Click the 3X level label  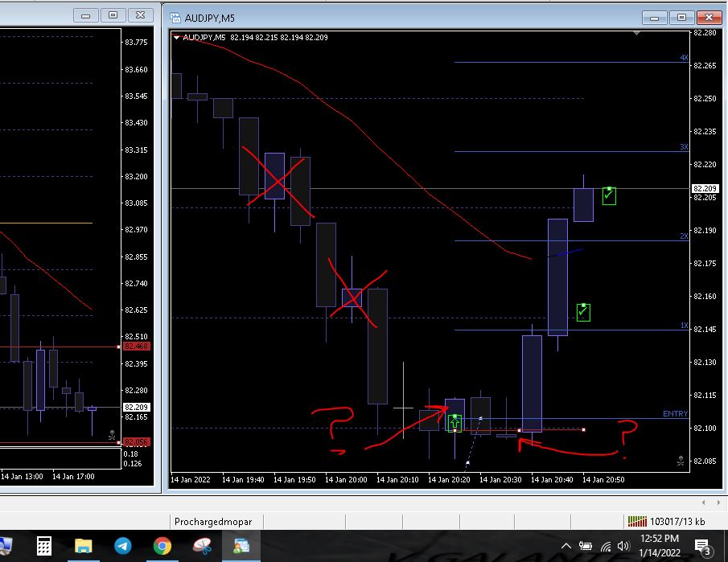[684, 146]
